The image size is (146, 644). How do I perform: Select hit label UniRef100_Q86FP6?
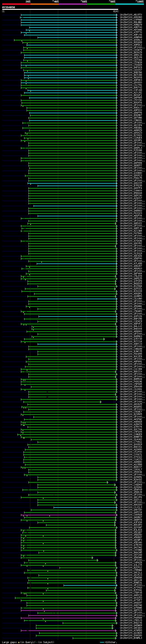(x=131, y=113)
